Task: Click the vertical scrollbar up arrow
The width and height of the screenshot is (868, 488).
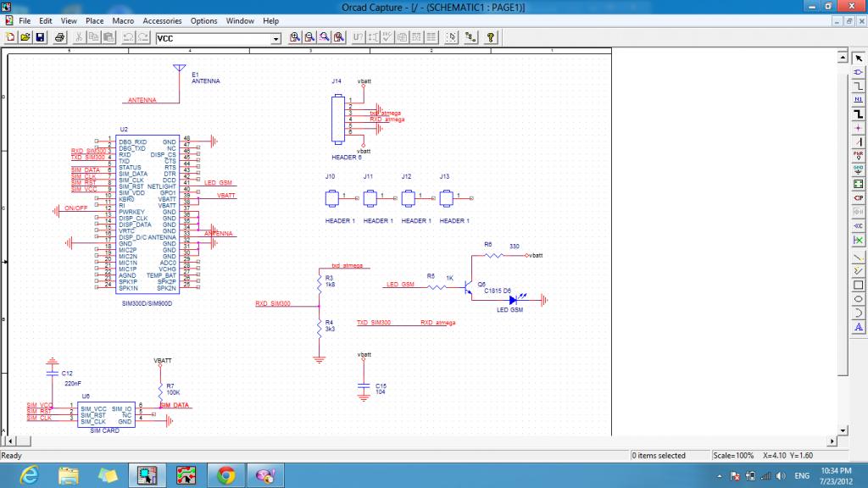Action: 843,57
